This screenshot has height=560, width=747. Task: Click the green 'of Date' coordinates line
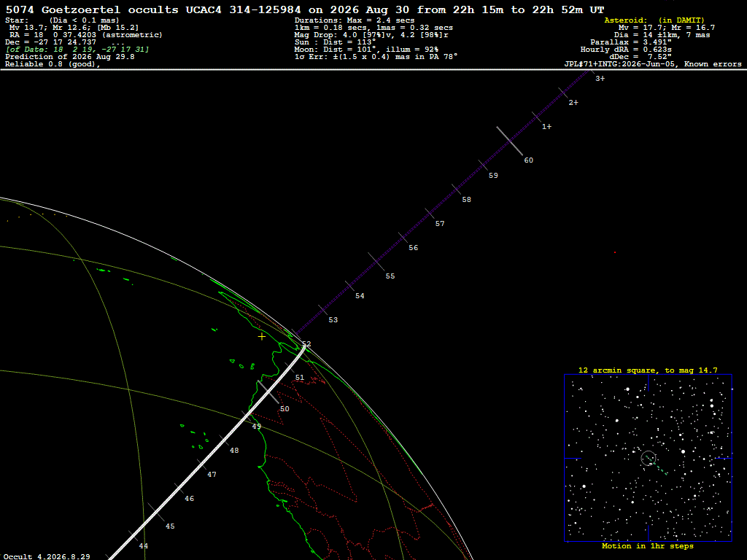[x=77, y=50]
